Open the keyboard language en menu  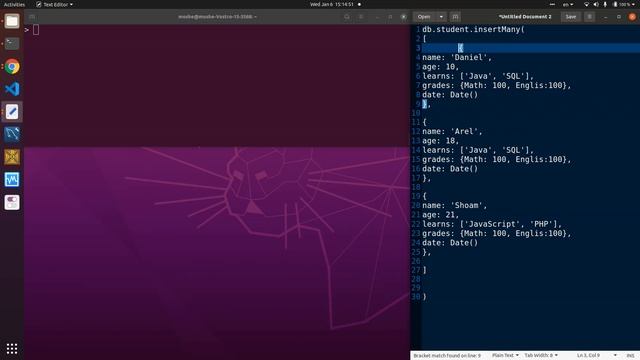(x=568, y=4)
